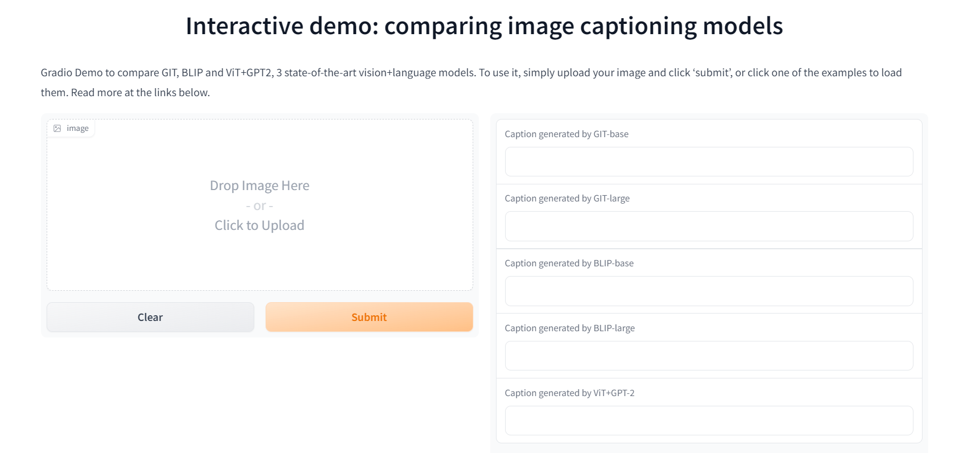Click the "Caption generated by ViT+GPT-2" label
The image size is (980, 453).
point(569,393)
